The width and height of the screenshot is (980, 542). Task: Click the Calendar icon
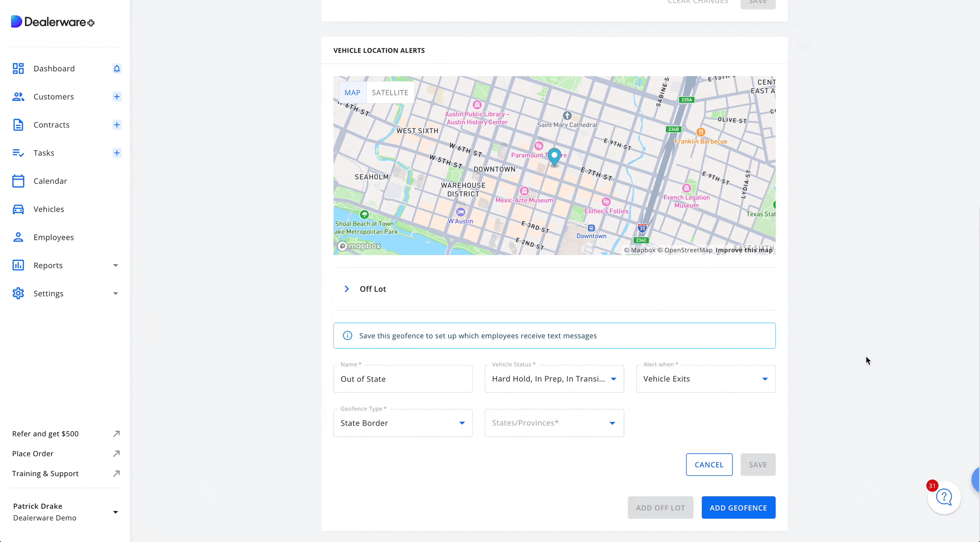pos(18,181)
